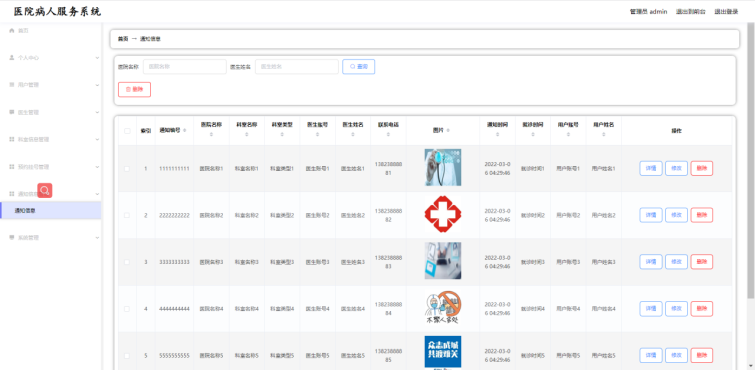Click 修改 for row 5
Image resolution: width=755 pixels, height=371 pixels.
click(677, 355)
